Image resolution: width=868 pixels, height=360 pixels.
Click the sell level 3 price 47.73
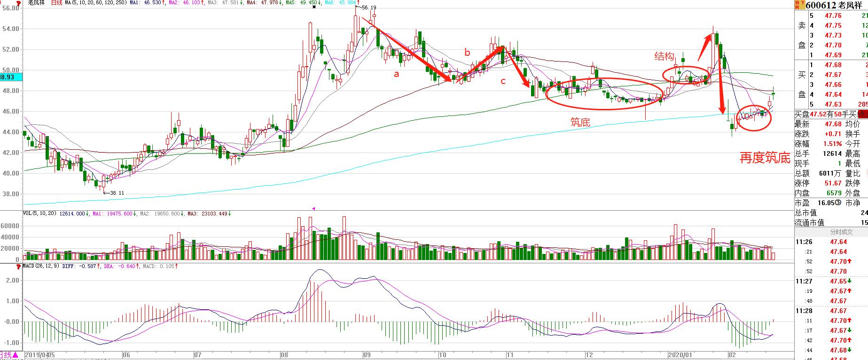[833, 35]
